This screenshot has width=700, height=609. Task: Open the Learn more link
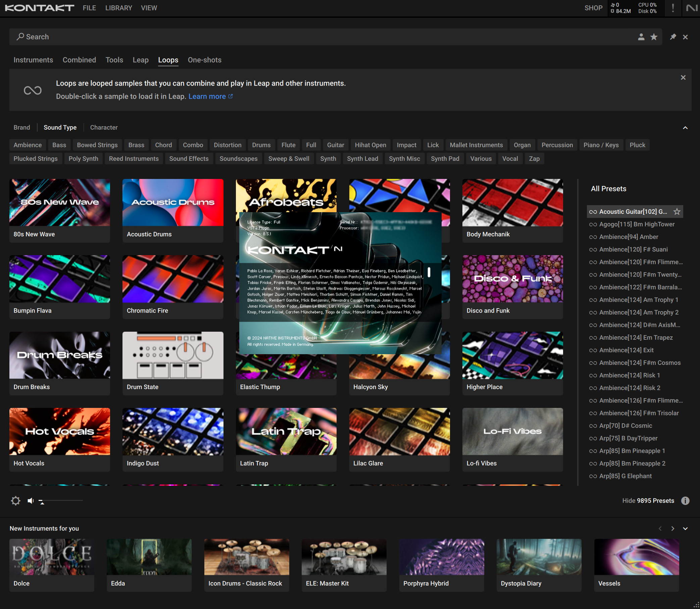(x=207, y=96)
